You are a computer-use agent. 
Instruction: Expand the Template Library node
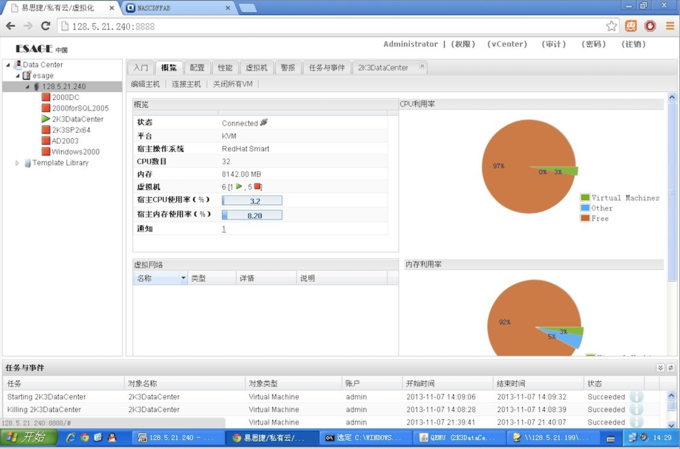click(x=17, y=163)
